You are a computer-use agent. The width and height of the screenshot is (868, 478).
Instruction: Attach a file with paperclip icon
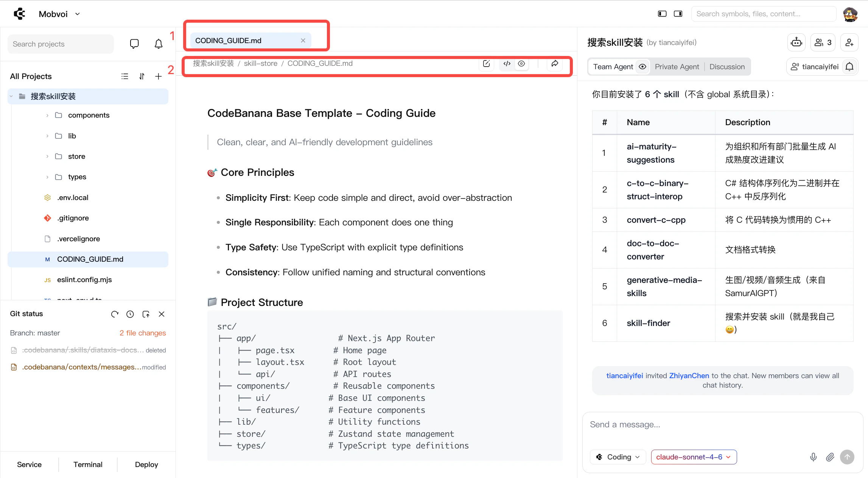coord(830,457)
